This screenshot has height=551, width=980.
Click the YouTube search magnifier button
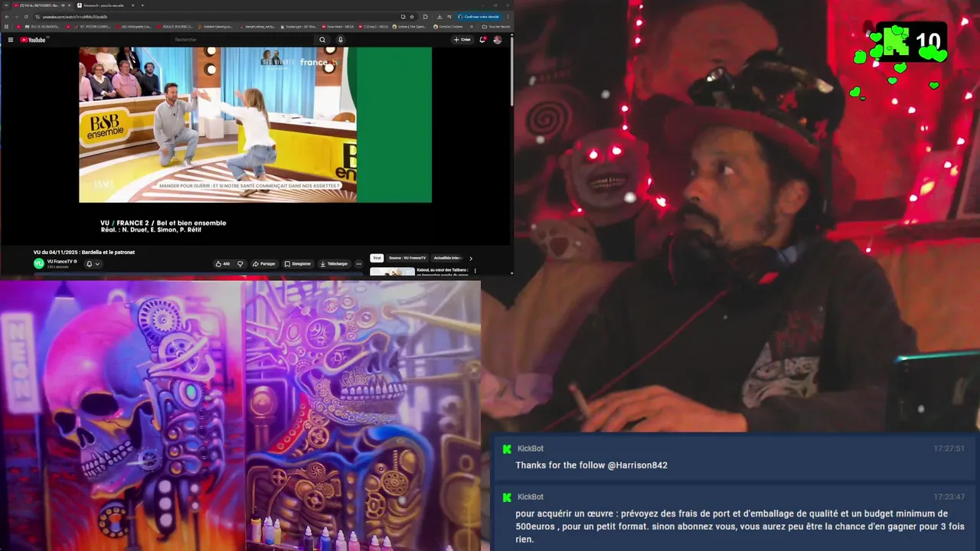[322, 40]
